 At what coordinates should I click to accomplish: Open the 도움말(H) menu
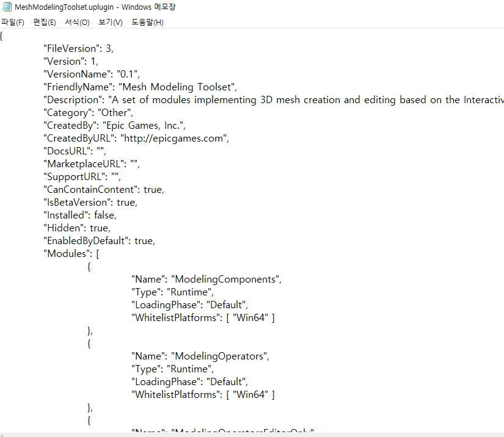[x=148, y=22]
